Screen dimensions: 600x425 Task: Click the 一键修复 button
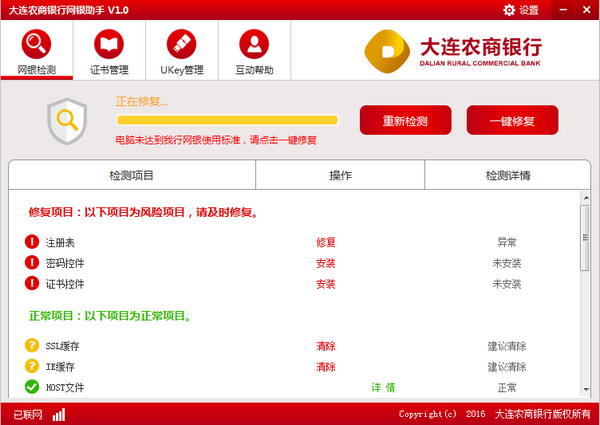pos(512,120)
